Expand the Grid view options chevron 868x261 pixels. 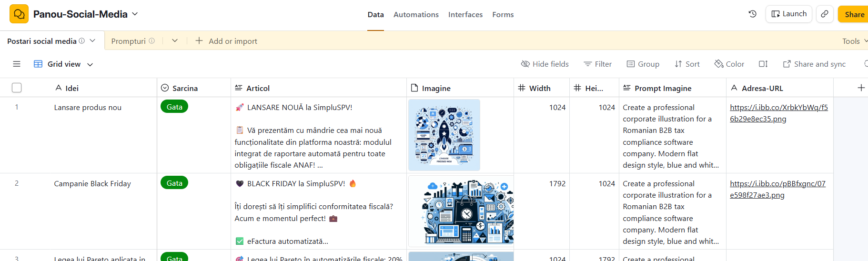tap(90, 64)
